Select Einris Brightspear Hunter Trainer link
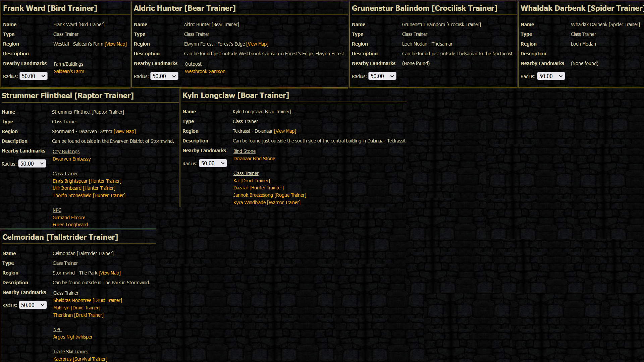This screenshot has width=644, height=362. point(87,181)
